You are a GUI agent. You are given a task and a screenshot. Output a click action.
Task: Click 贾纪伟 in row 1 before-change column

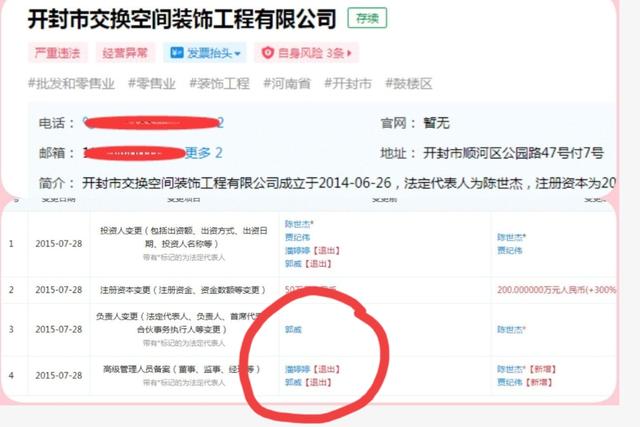pos(297,237)
